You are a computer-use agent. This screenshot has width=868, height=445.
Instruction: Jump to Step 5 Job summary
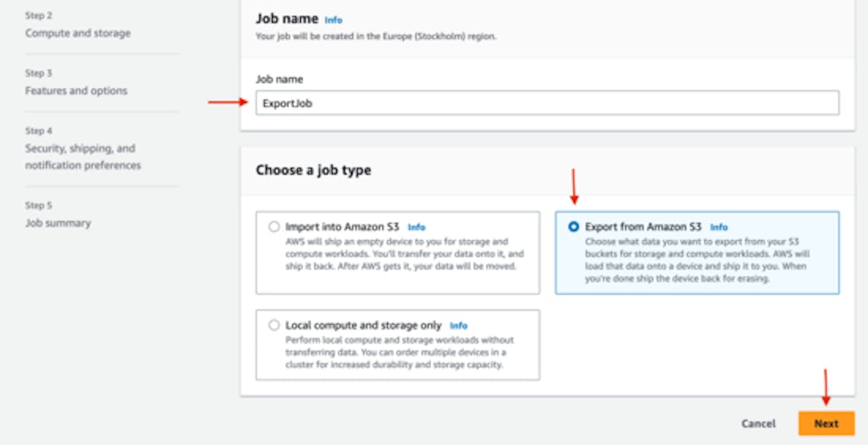coord(58,223)
